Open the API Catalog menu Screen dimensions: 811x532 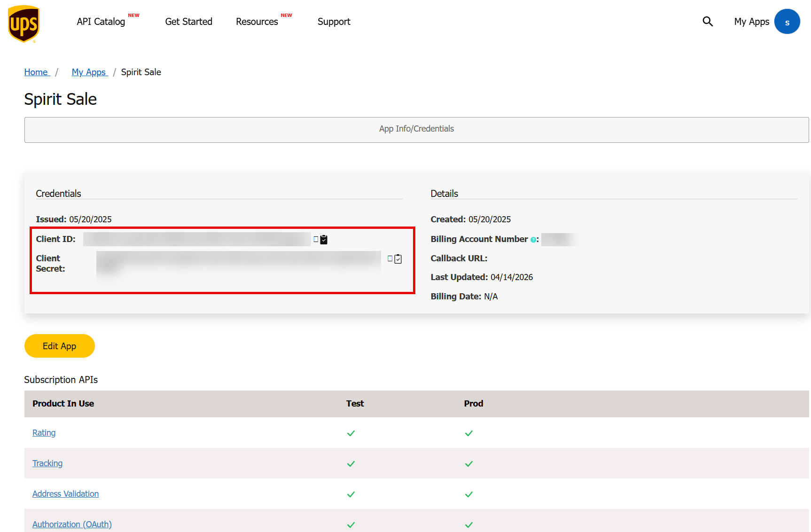tap(101, 22)
